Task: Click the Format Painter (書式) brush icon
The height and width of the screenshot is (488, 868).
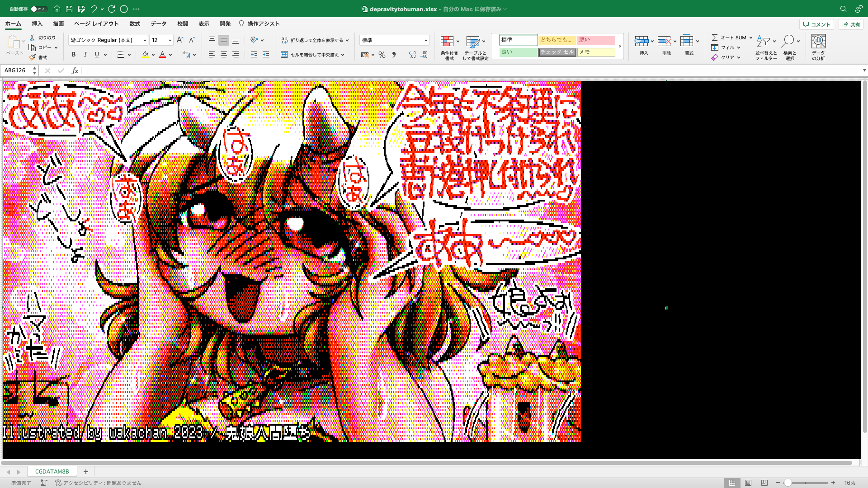Action: pyautogui.click(x=32, y=57)
